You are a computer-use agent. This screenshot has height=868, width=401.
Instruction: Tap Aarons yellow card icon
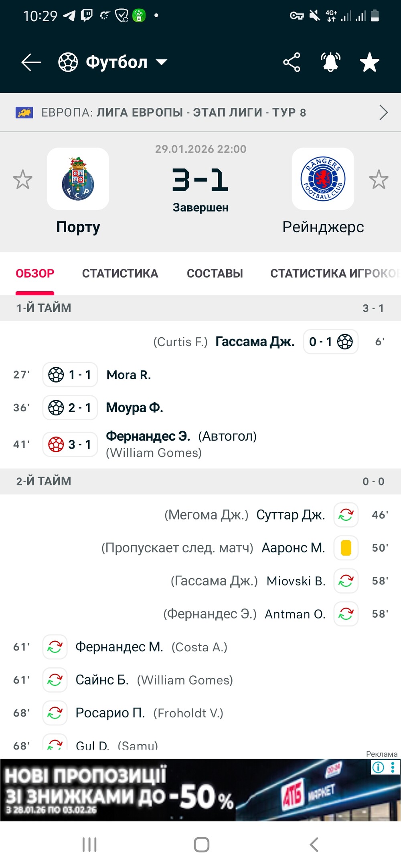346,548
